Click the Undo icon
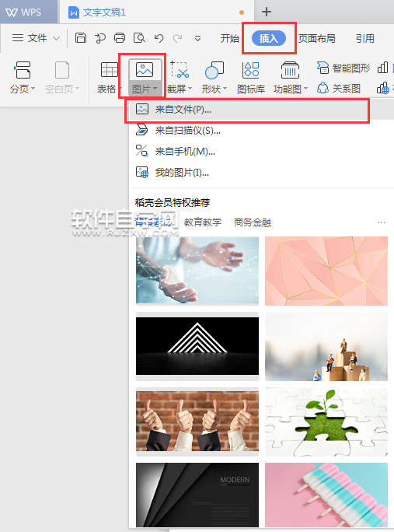Screen dimensions: 394x532 [x=159, y=37]
